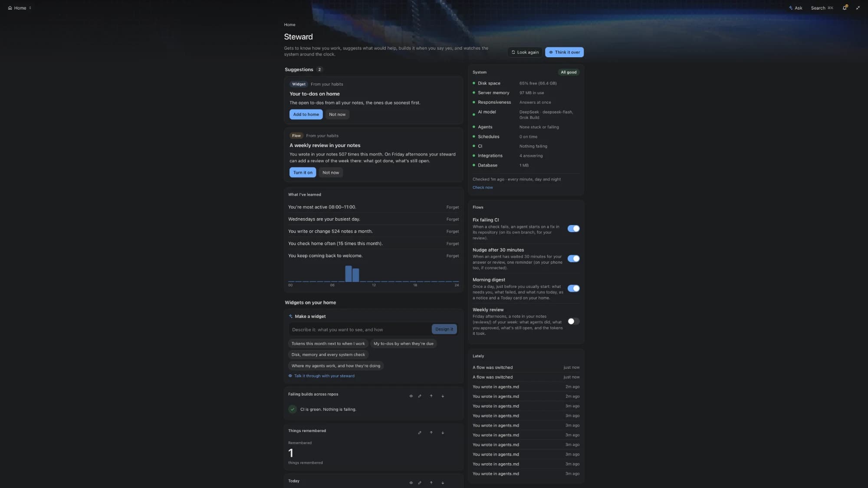Open Search from the top bar

(822, 8)
